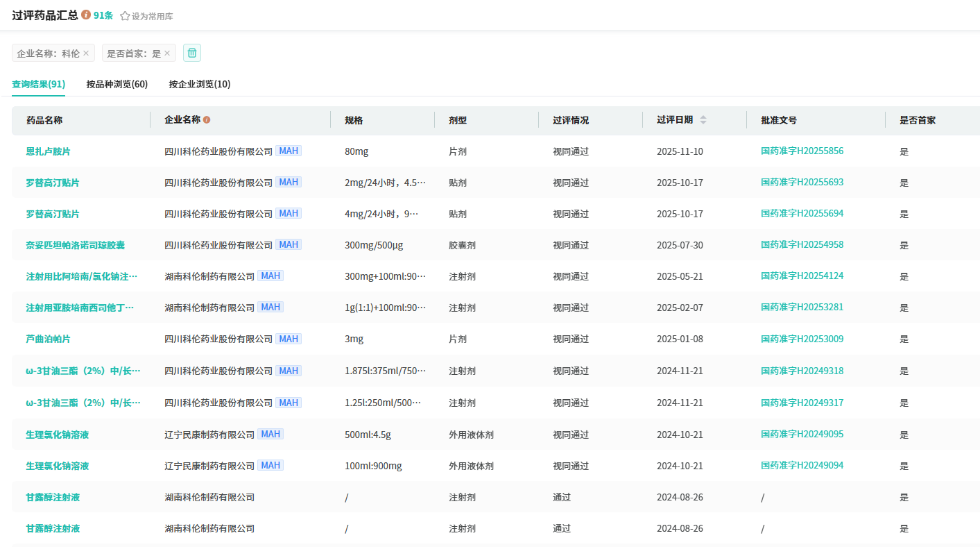The height and width of the screenshot is (547, 980).
Task: Open the 100ml:900mg 生理氯化钠溶液 drug link
Action: (x=58, y=466)
